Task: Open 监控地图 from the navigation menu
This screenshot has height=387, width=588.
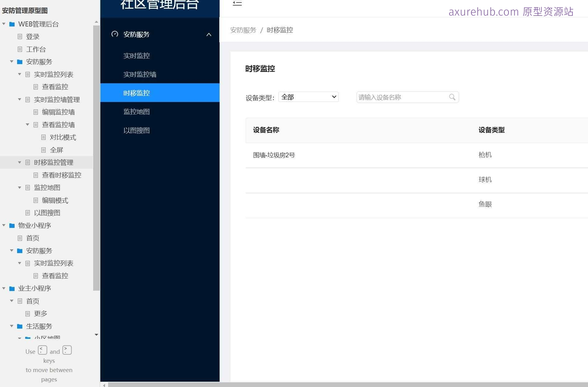Action: click(137, 112)
